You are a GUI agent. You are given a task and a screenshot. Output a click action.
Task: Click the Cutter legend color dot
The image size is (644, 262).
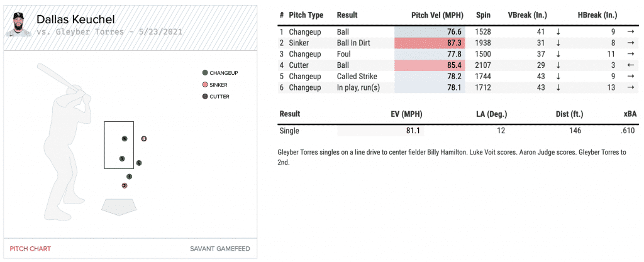[205, 97]
